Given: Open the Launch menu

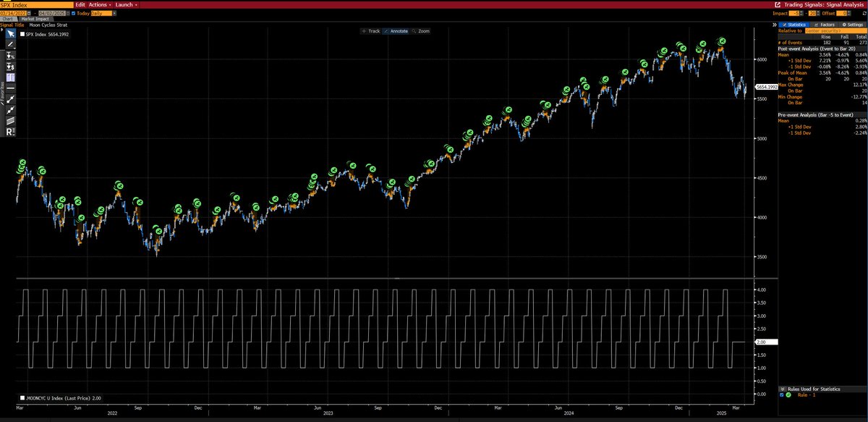Looking at the screenshot, I should [x=126, y=4].
